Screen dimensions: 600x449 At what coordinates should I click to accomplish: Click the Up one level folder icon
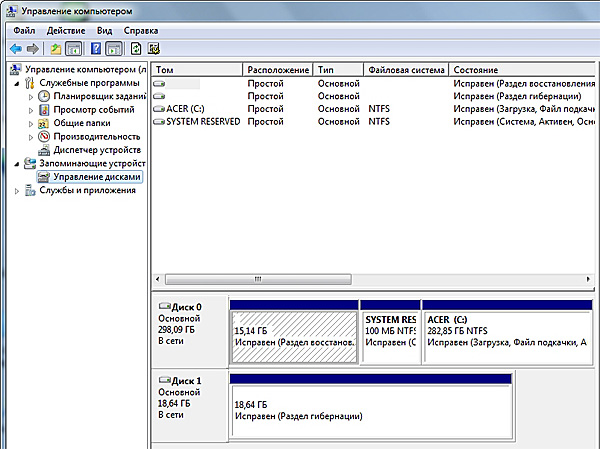click(56, 48)
